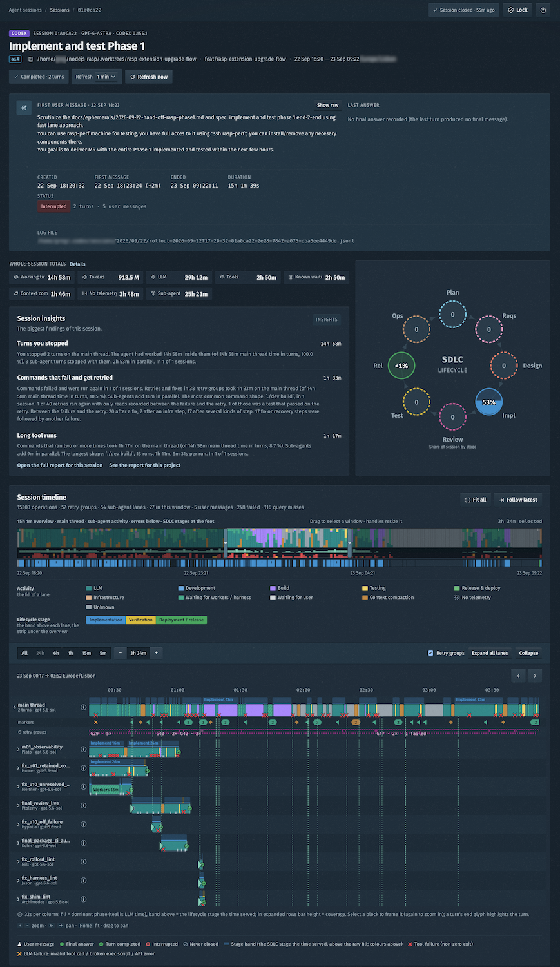Open info icon for m01_observability lane
This screenshot has height=967, width=560.
[83, 749]
